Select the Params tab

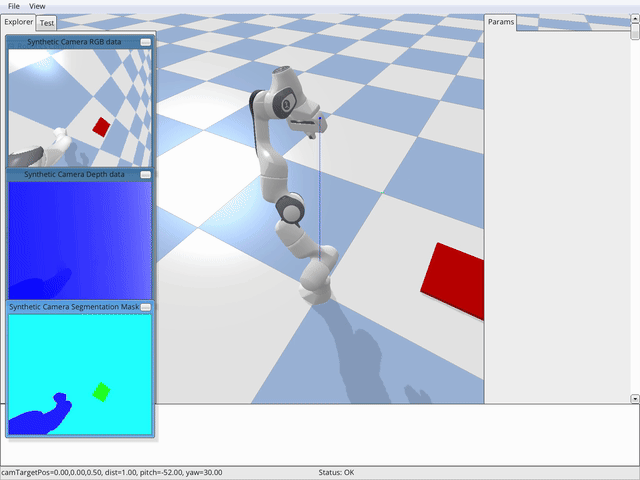(500, 22)
